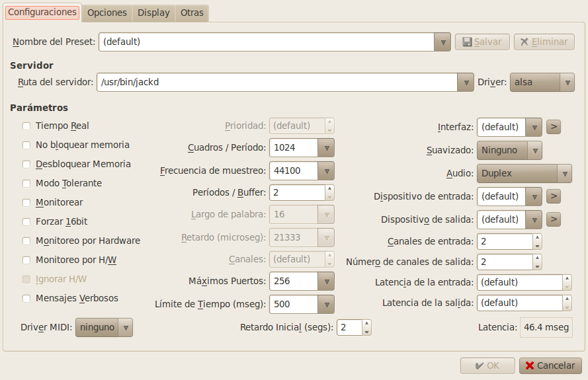Switch to the Opciones tab

(x=107, y=13)
